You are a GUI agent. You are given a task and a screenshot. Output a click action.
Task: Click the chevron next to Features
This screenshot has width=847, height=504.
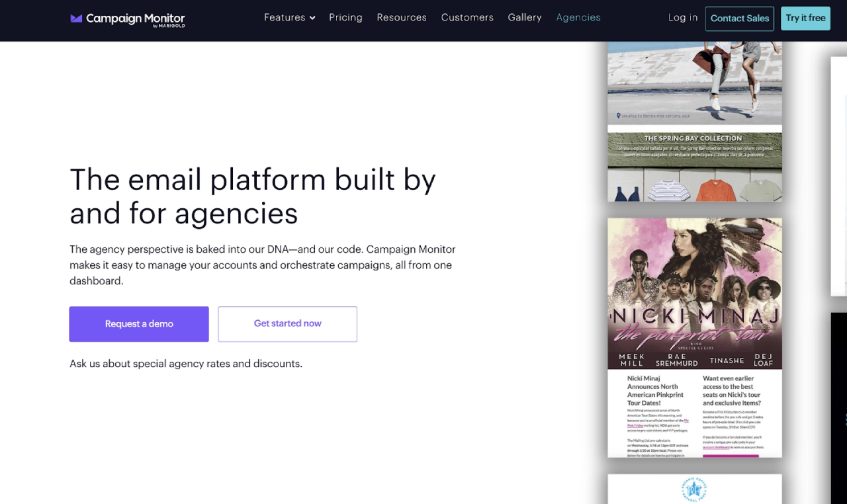point(312,18)
